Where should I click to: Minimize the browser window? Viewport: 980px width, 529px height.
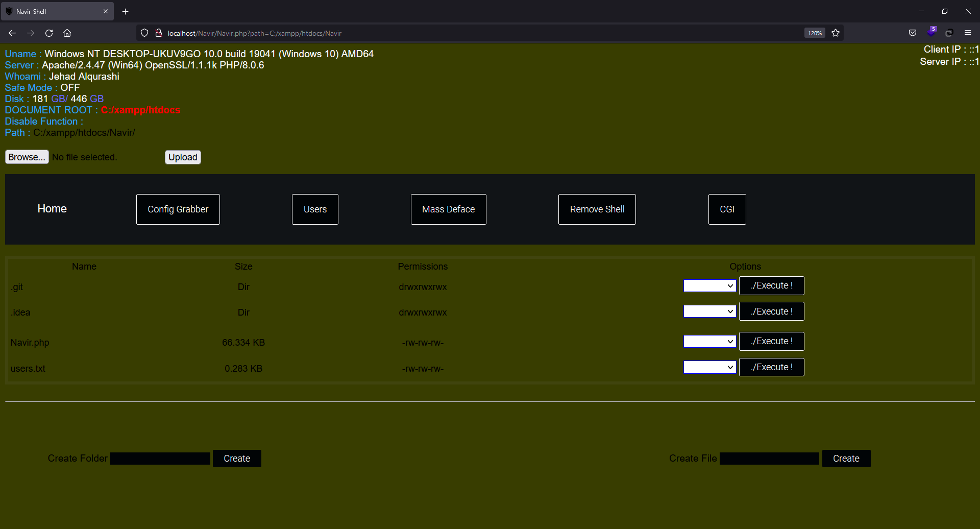[921, 11]
